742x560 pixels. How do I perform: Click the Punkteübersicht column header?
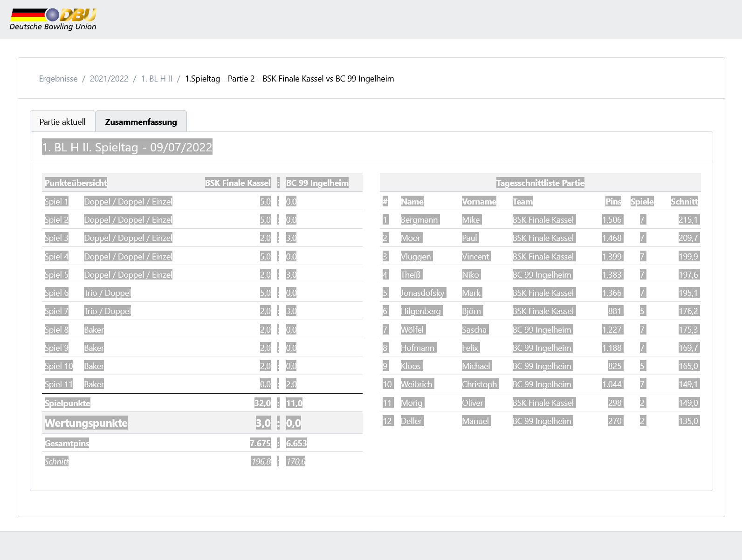click(76, 183)
